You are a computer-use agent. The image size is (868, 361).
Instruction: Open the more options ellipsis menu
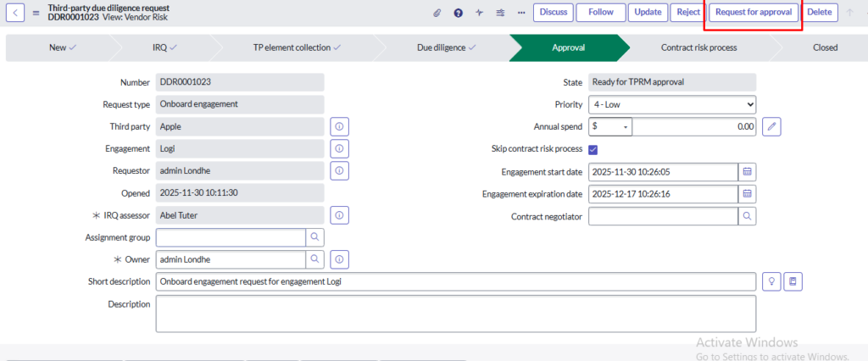pyautogui.click(x=520, y=13)
